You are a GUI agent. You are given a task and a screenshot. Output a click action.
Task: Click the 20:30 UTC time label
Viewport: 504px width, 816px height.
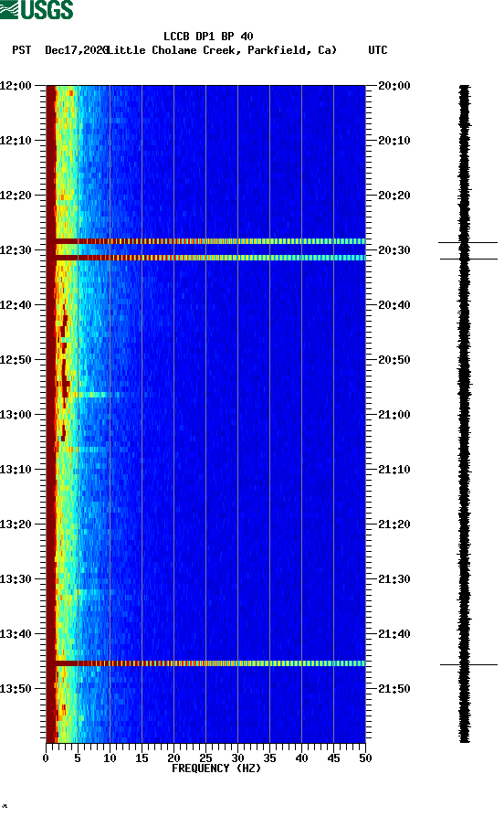click(x=394, y=249)
